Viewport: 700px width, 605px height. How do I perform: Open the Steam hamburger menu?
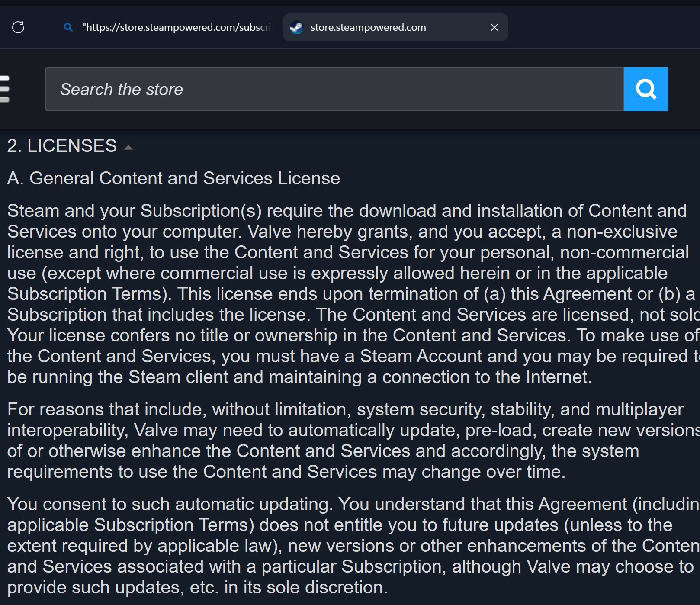4,89
